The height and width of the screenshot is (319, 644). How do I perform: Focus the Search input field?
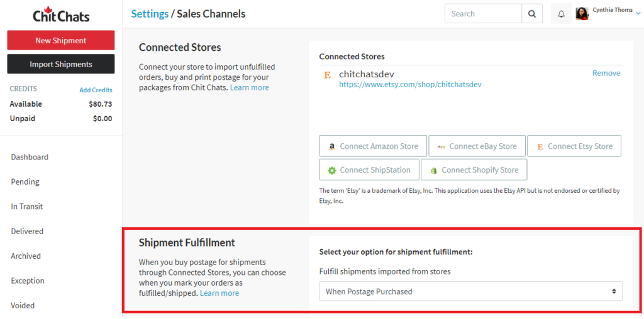point(484,14)
